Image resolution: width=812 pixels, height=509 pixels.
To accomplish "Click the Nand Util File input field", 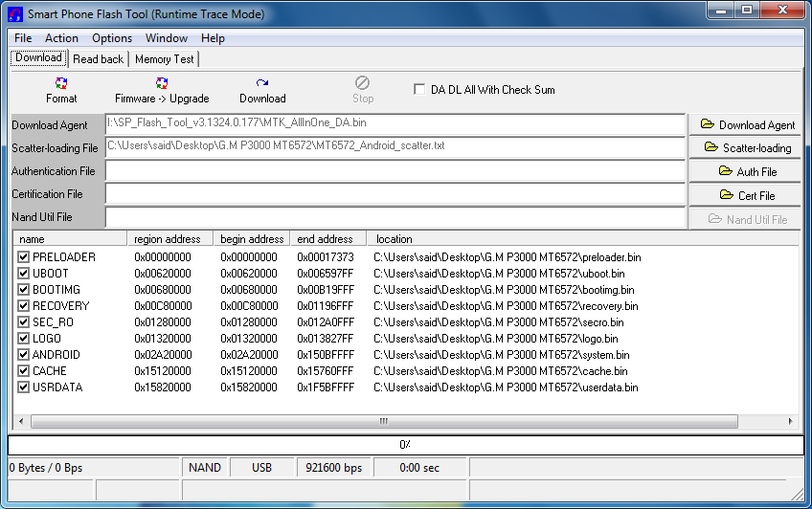I will [x=395, y=217].
